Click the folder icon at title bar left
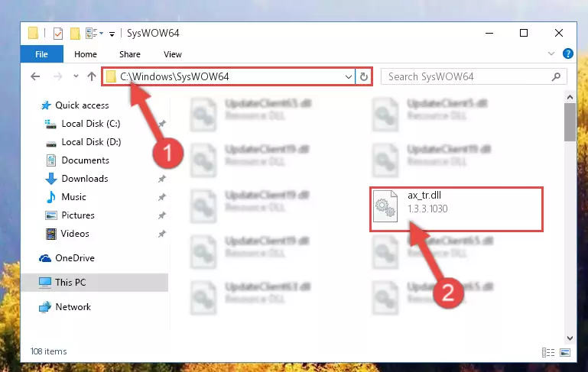This screenshot has width=588, height=372. [x=34, y=34]
